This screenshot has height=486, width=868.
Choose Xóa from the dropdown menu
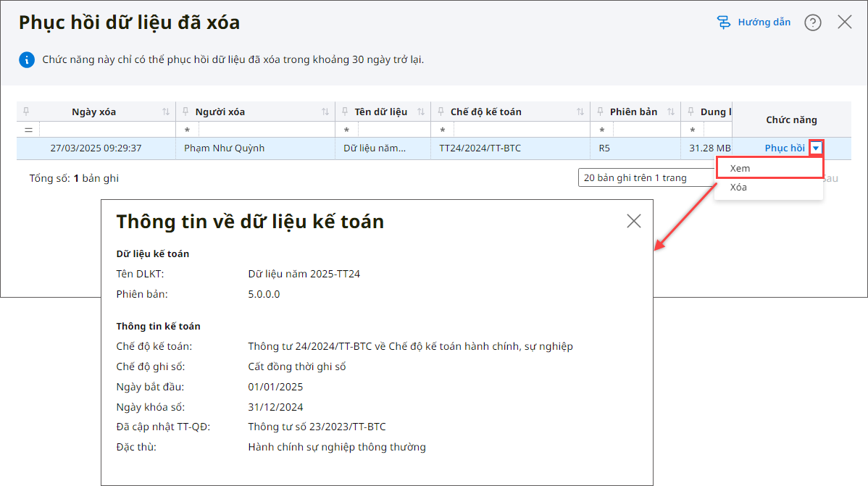tap(769, 187)
